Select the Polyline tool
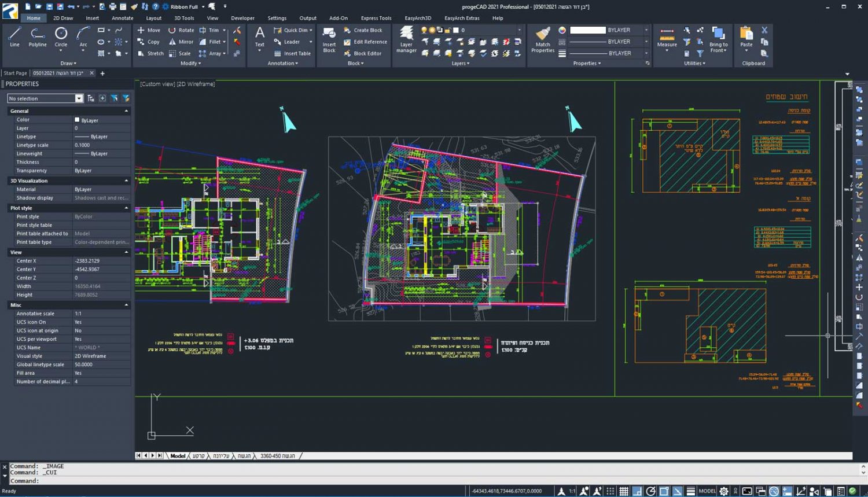 point(37,36)
